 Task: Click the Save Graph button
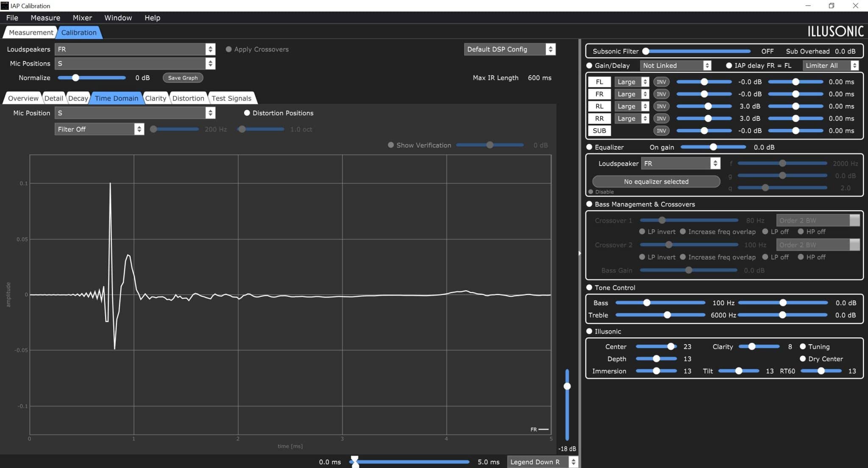[183, 78]
